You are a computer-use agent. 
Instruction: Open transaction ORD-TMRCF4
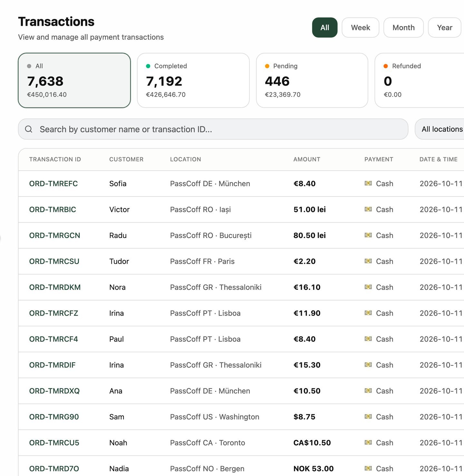pyautogui.click(x=53, y=339)
